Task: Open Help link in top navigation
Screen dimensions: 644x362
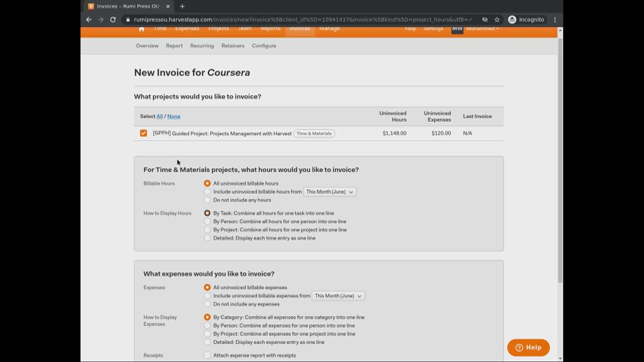Action: [x=411, y=29]
